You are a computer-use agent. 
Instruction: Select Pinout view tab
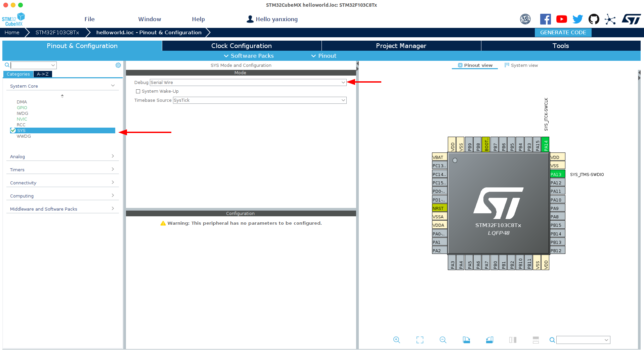pos(475,65)
